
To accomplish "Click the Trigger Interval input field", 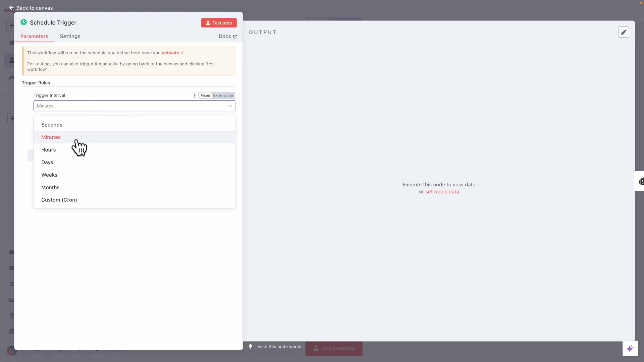I will [131, 106].
